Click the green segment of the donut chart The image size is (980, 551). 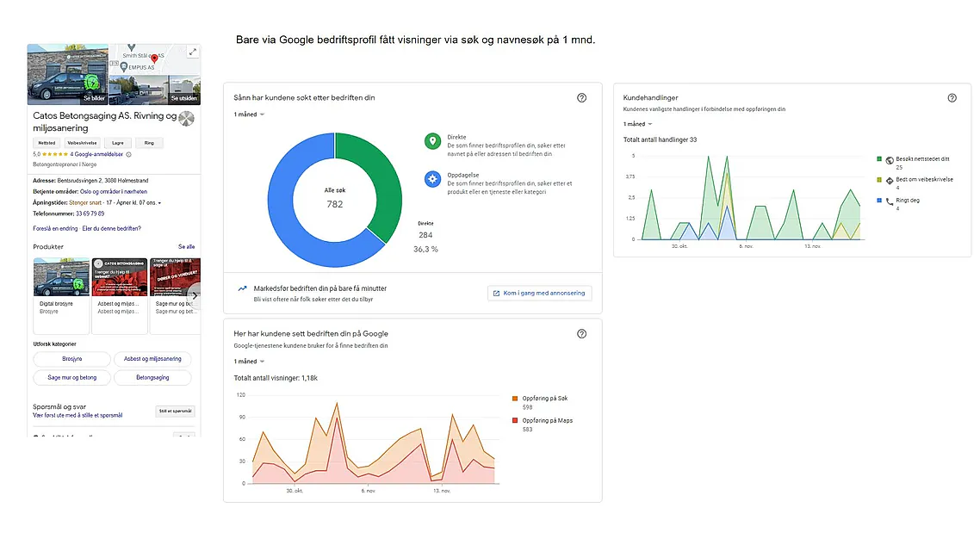pyautogui.click(x=382, y=178)
